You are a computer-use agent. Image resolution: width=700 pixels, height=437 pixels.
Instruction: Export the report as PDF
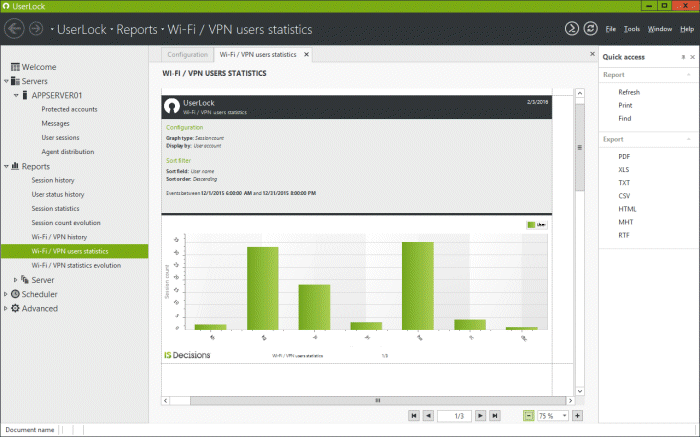coord(624,157)
